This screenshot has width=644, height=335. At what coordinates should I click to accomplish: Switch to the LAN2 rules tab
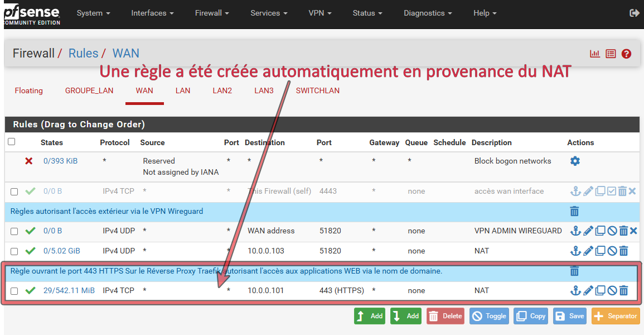click(x=222, y=90)
